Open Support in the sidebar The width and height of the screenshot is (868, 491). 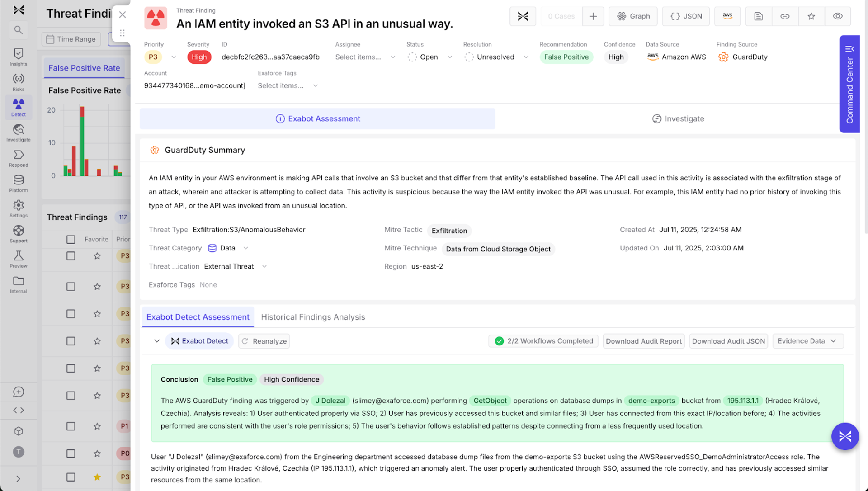pyautogui.click(x=19, y=234)
